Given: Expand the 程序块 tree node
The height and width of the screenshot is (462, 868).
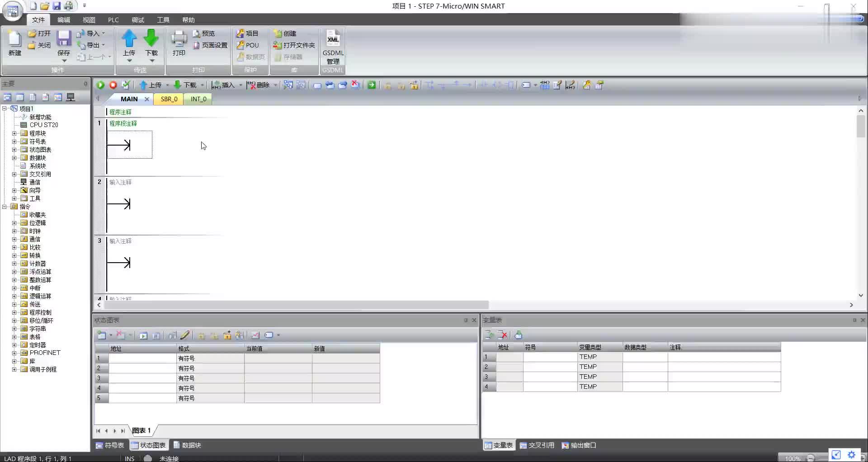Looking at the screenshot, I should [x=14, y=133].
